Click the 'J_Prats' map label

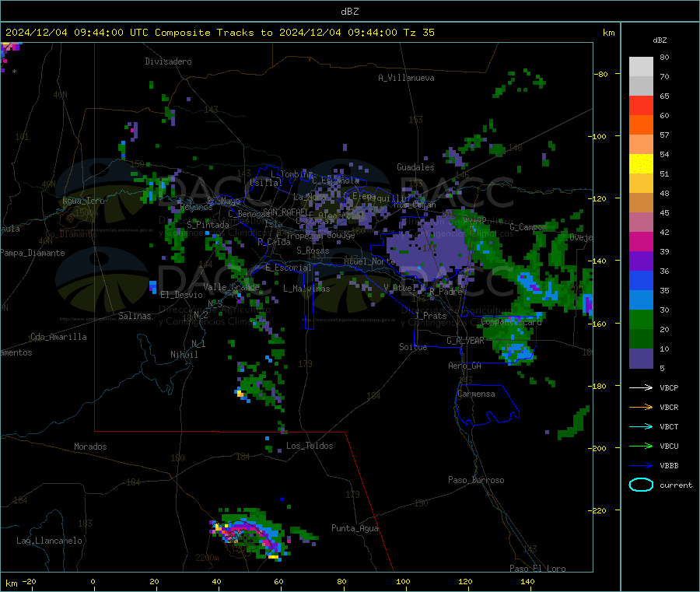click(x=431, y=316)
